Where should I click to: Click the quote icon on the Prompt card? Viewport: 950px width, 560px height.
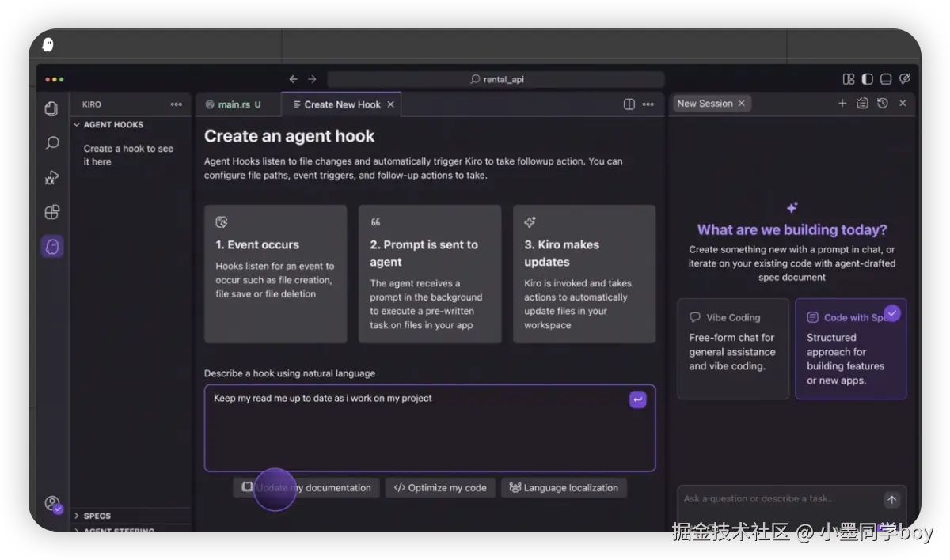376,222
